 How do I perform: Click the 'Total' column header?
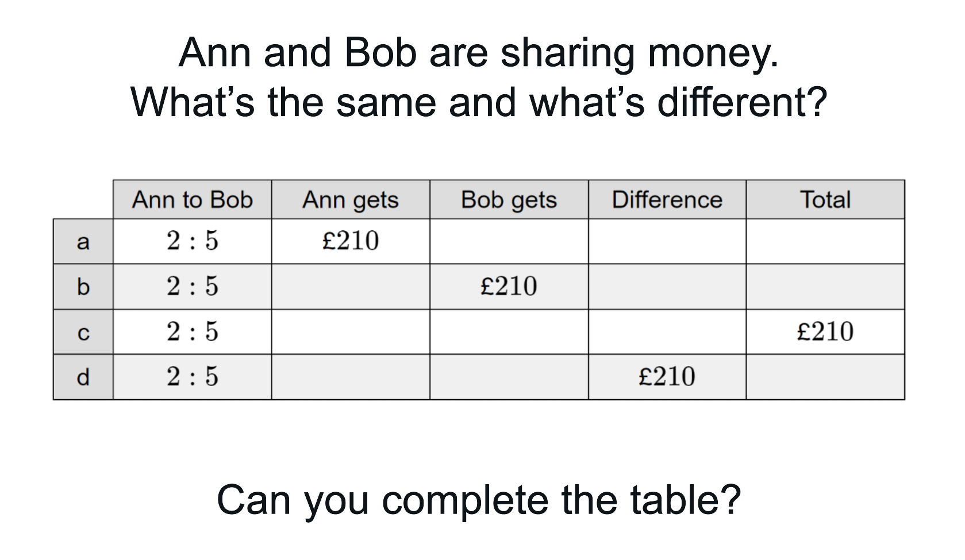pyautogui.click(x=825, y=200)
